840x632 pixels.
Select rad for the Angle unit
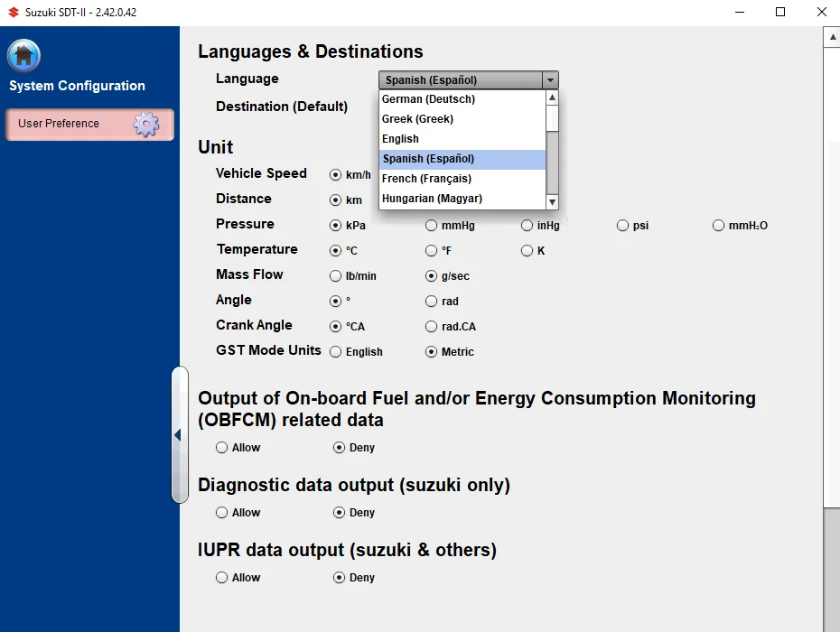(x=432, y=302)
